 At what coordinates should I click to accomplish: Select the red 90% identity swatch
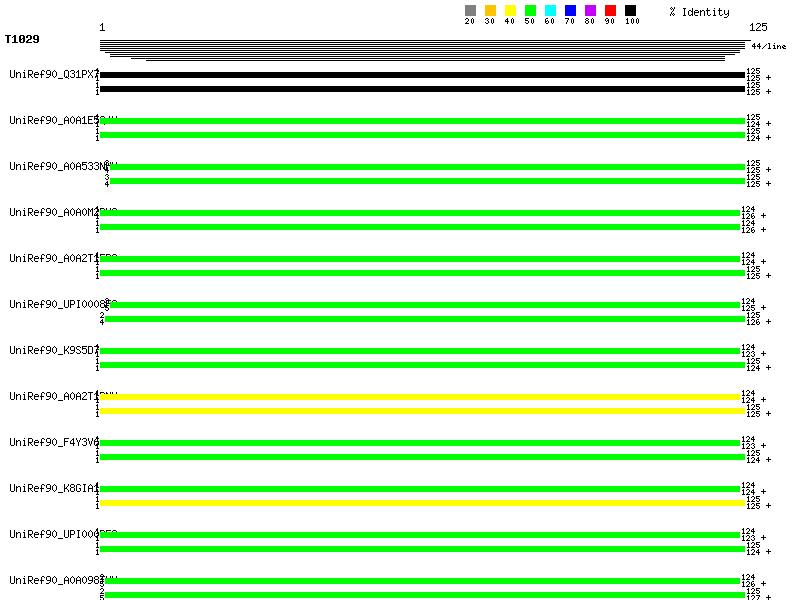tap(610, 11)
